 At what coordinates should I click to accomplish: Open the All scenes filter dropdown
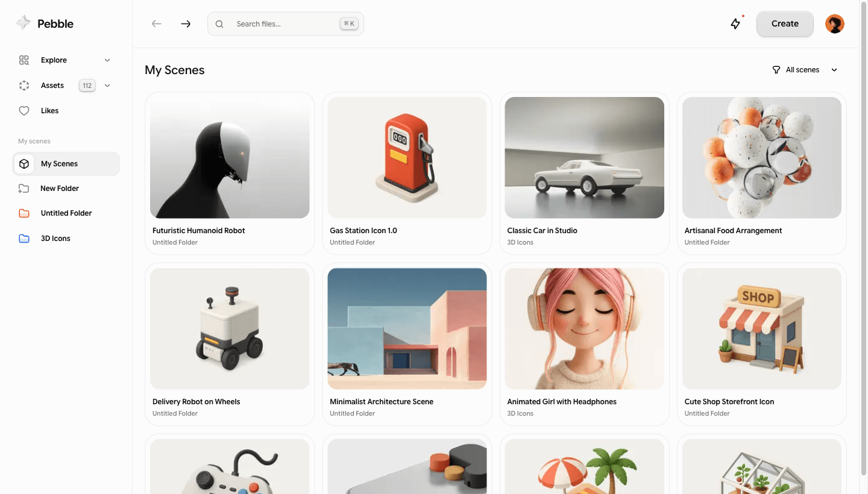tap(805, 70)
